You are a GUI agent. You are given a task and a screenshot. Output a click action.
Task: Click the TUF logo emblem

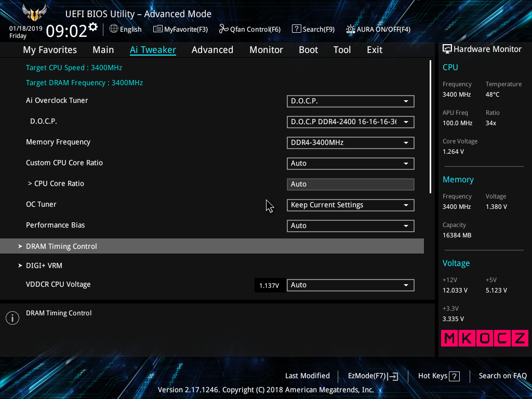(x=34, y=13)
